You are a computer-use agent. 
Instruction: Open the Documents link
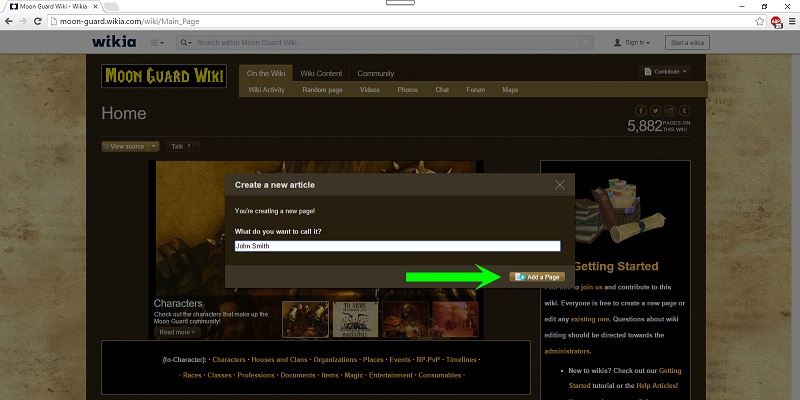(298, 375)
